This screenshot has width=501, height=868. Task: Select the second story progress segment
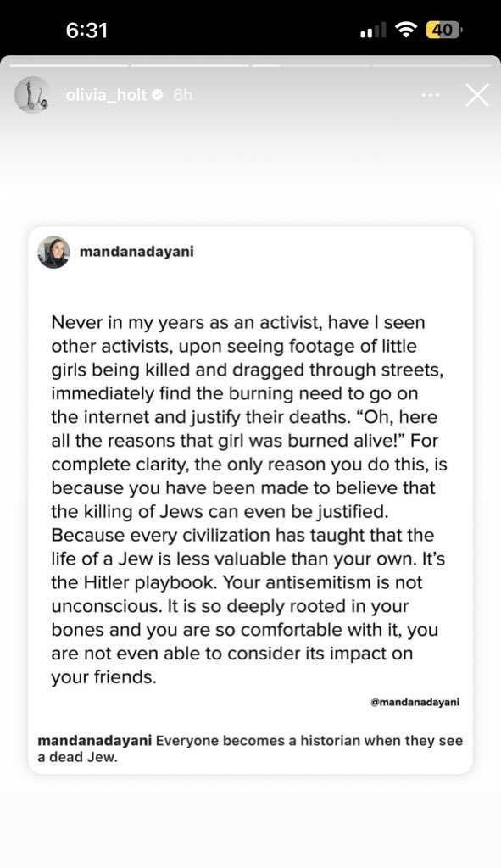pyautogui.click(x=190, y=65)
